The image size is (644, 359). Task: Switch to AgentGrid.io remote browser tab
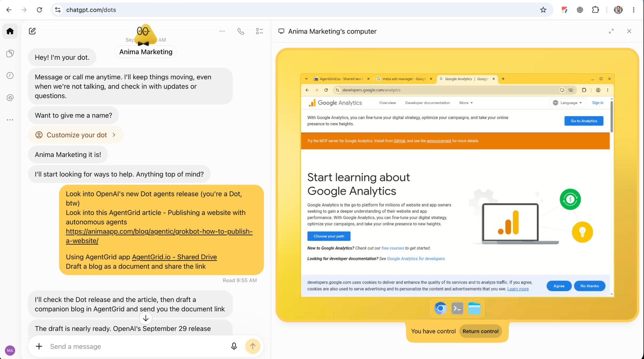(x=341, y=79)
